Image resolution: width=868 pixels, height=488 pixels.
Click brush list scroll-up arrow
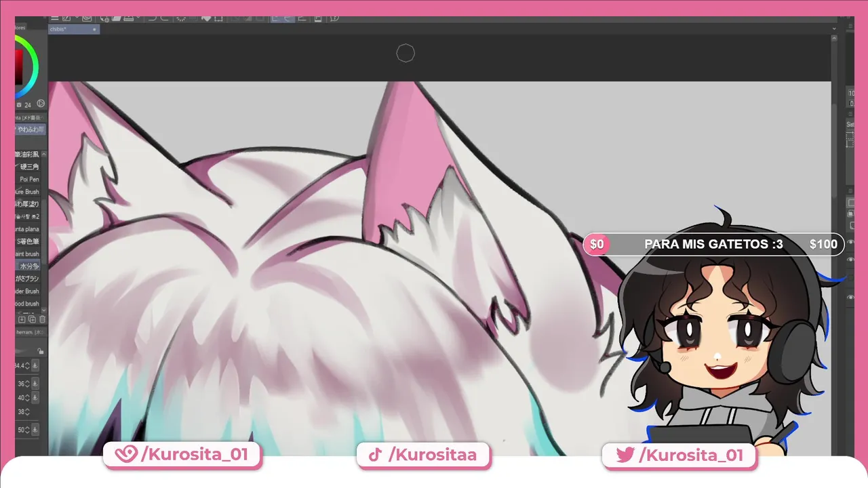click(x=45, y=154)
